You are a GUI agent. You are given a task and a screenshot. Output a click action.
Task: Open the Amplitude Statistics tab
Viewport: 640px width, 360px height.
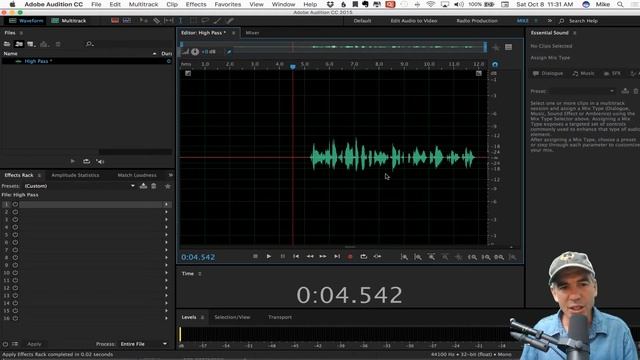[x=75, y=175]
